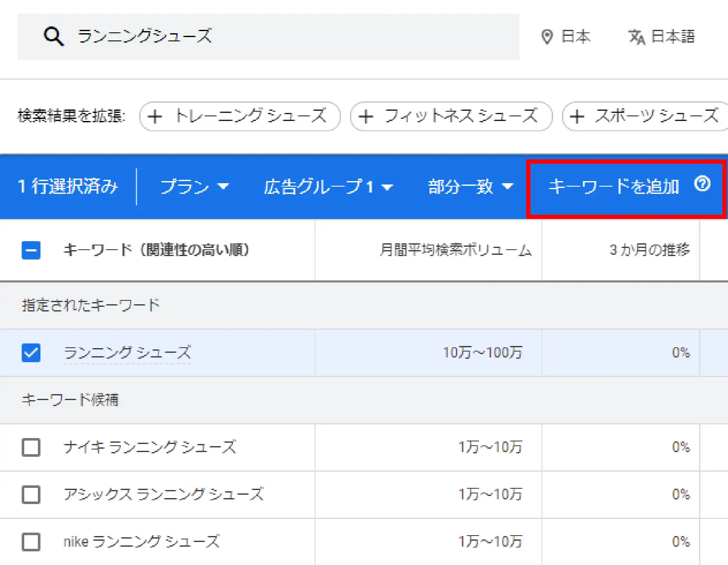Click the 指定されたキーワード section label
This screenshot has height=565, width=728.
pyautogui.click(x=91, y=305)
